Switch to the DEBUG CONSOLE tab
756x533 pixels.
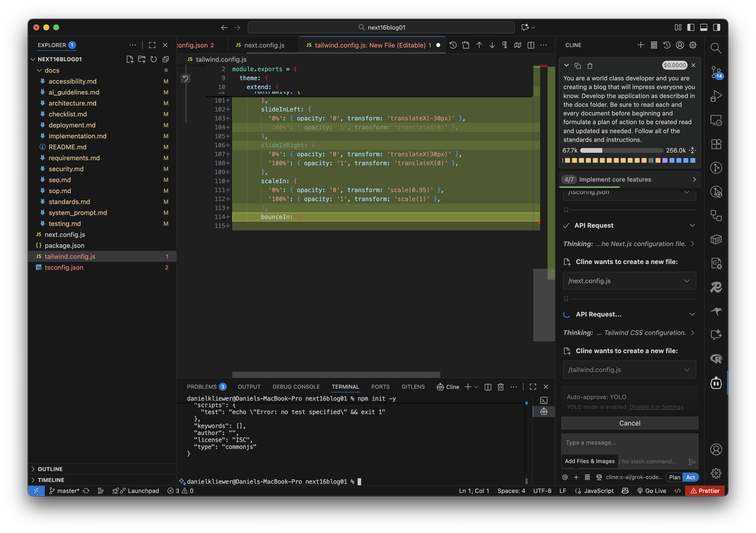pos(296,387)
